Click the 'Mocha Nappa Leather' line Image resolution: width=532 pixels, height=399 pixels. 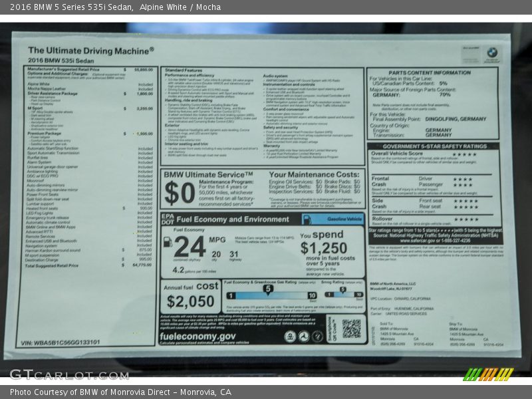pyautogui.click(x=47, y=88)
